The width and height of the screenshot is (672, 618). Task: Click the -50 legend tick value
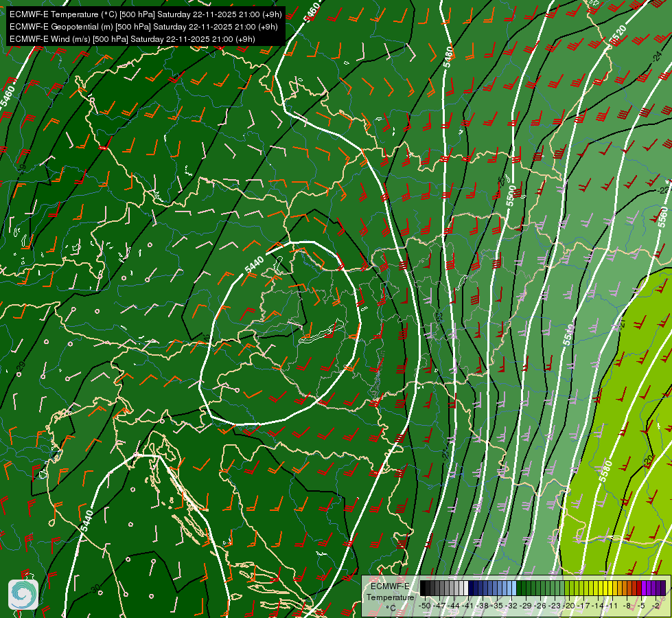point(425,606)
